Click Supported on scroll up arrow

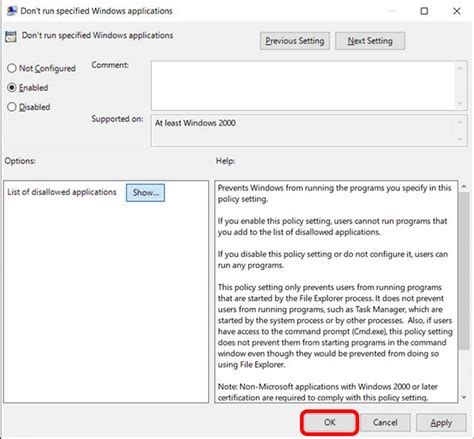pyautogui.click(x=460, y=122)
